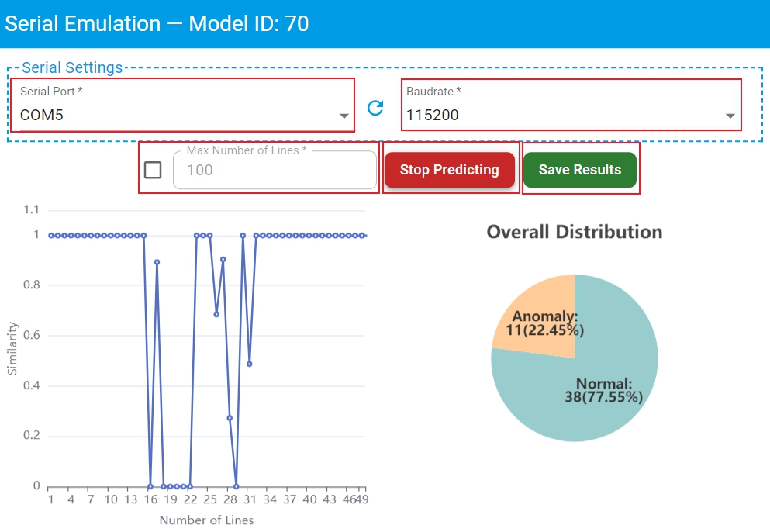Expand the Baudrate dropdown arrow

coord(730,116)
